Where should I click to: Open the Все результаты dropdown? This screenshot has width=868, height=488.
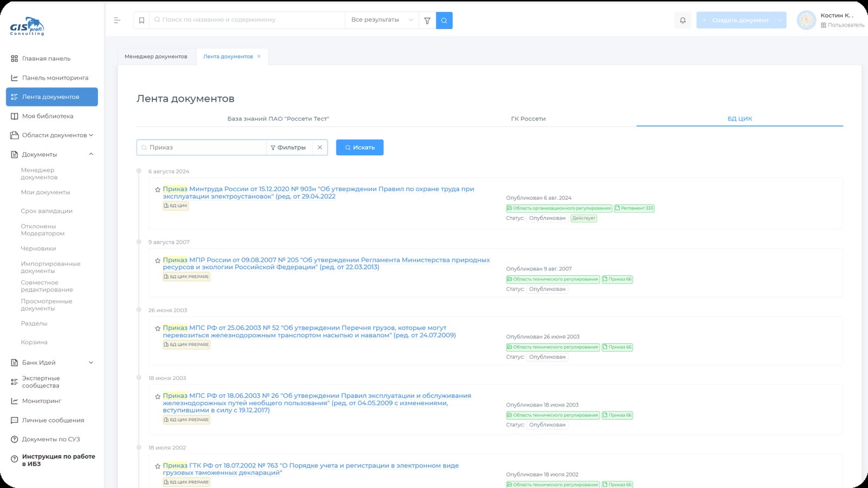(x=382, y=20)
